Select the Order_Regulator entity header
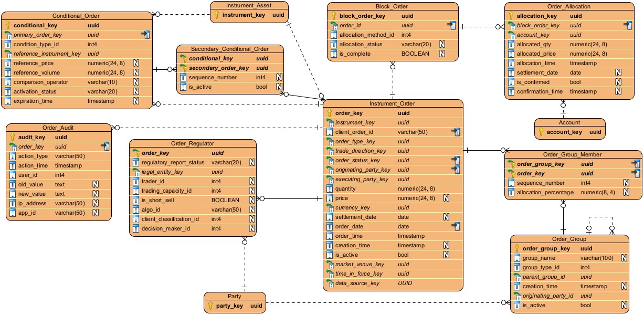Viewport: 644px width, 315px height. click(193, 143)
